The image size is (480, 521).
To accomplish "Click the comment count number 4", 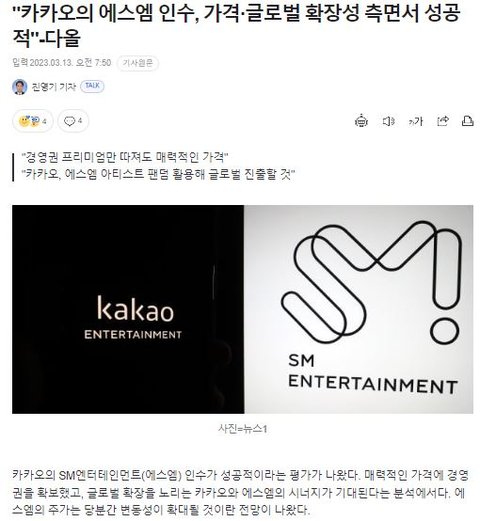I will tap(80, 121).
